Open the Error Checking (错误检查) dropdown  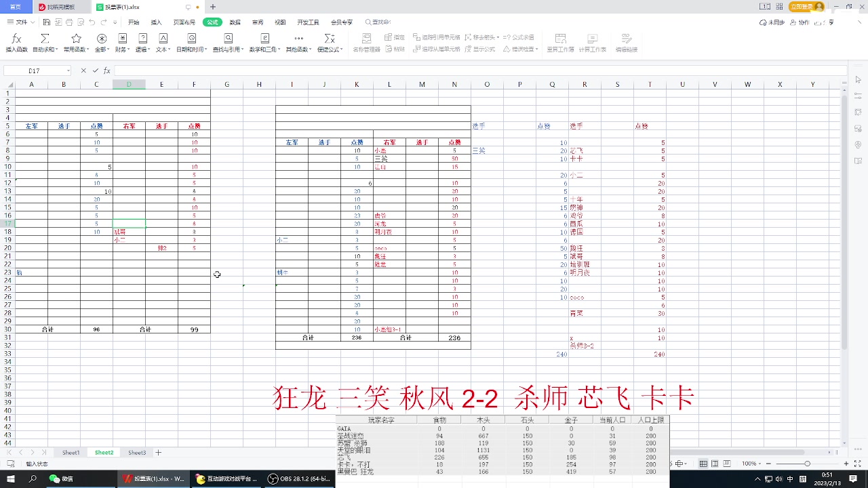point(536,48)
